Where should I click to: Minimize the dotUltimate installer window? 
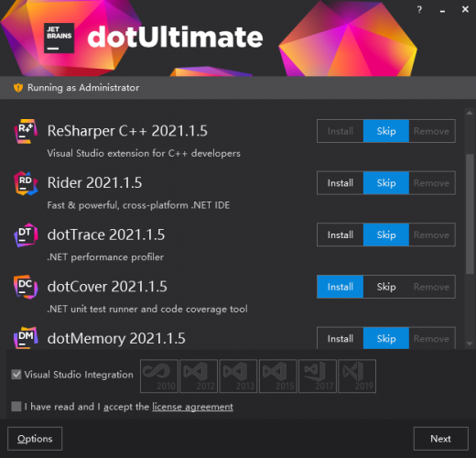click(x=442, y=11)
